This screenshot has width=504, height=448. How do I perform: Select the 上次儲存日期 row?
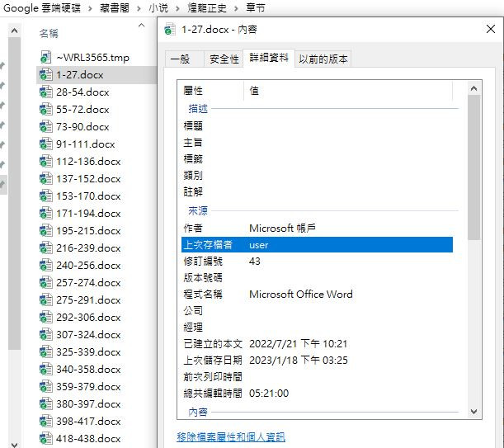317,361
